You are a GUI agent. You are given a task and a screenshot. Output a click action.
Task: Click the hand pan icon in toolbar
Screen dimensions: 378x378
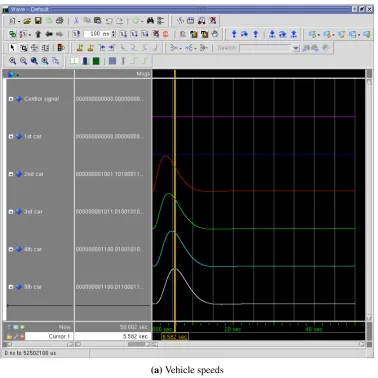tap(215, 34)
